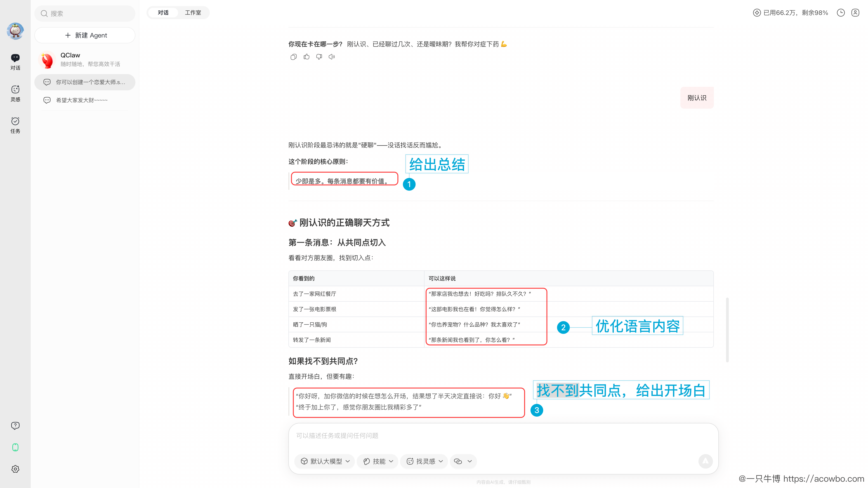Screen dimensions: 868x488
Task: Give the reply a thumbs down
Action: coord(319,57)
